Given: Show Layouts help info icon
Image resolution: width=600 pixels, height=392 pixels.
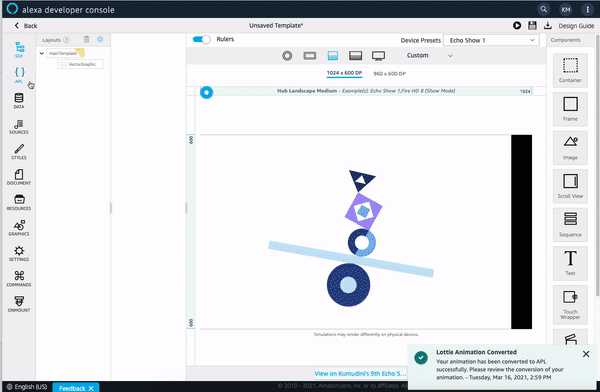Looking at the screenshot, I should 66,40.
